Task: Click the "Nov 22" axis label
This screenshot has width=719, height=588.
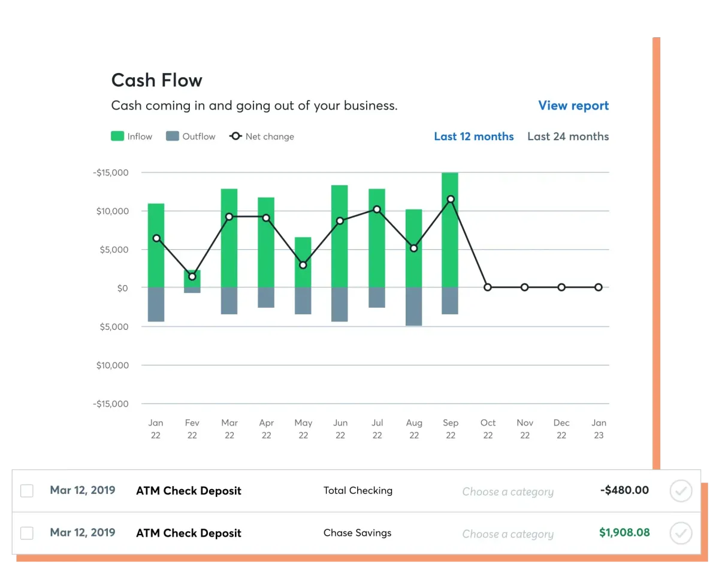Action: (x=525, y=429)
